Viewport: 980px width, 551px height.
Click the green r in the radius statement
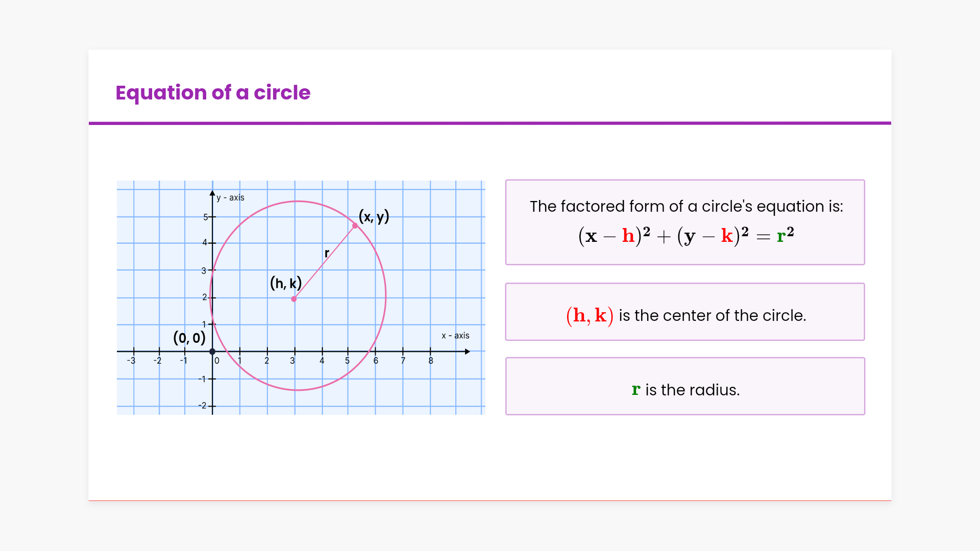point(635,390)
